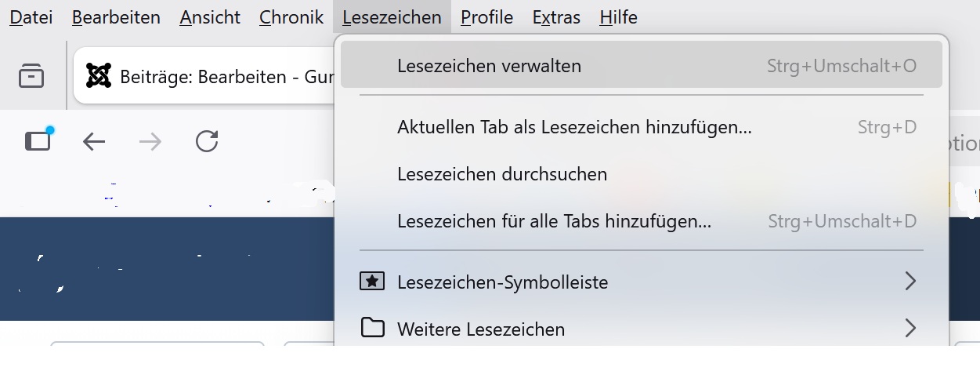Expand the Weitere Lesezeichen submenu arrow
Image resolution: width=980 pixels, height=371 pixels.
(x=909, y=328)
